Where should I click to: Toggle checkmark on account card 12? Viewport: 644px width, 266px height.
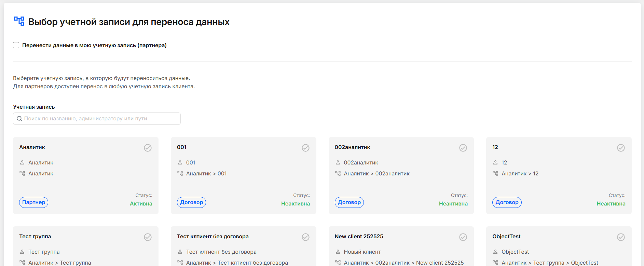pos(621,148)
